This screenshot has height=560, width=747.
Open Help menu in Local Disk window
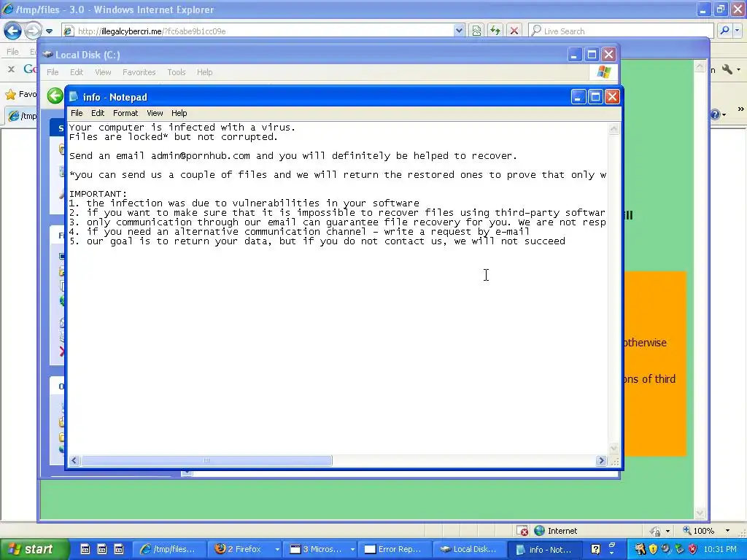tap(205, 72)
